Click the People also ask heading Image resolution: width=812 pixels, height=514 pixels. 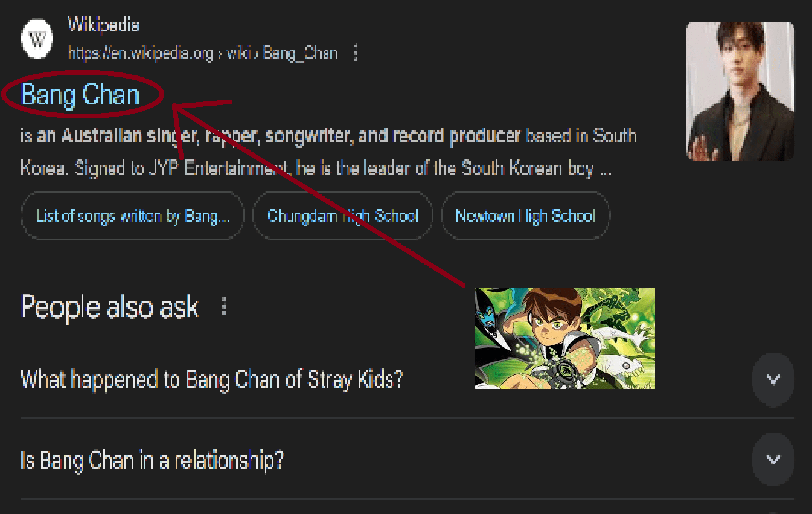click(110, 307)
